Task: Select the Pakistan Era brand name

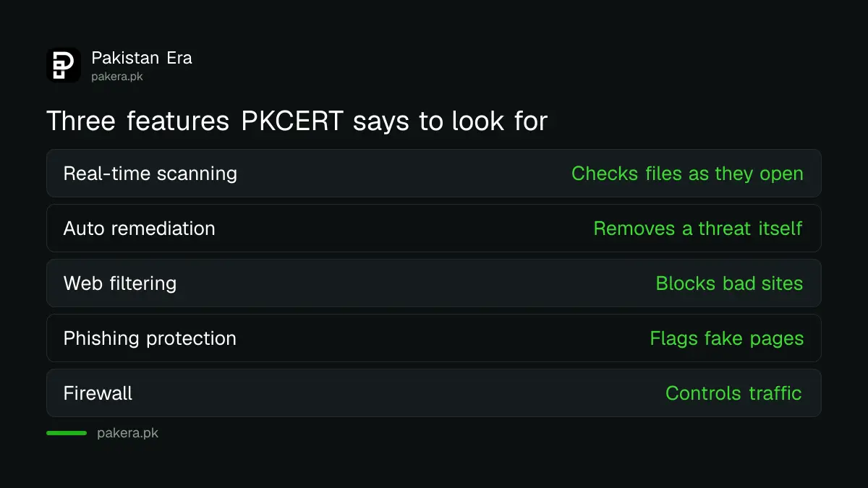Action: [142, 58]
